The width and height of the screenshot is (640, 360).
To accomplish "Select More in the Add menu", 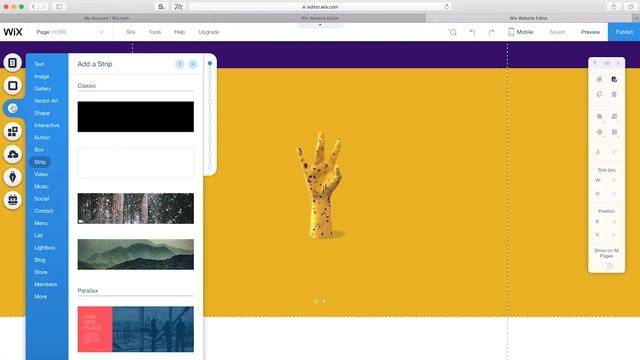I will [x=40, y=297].
